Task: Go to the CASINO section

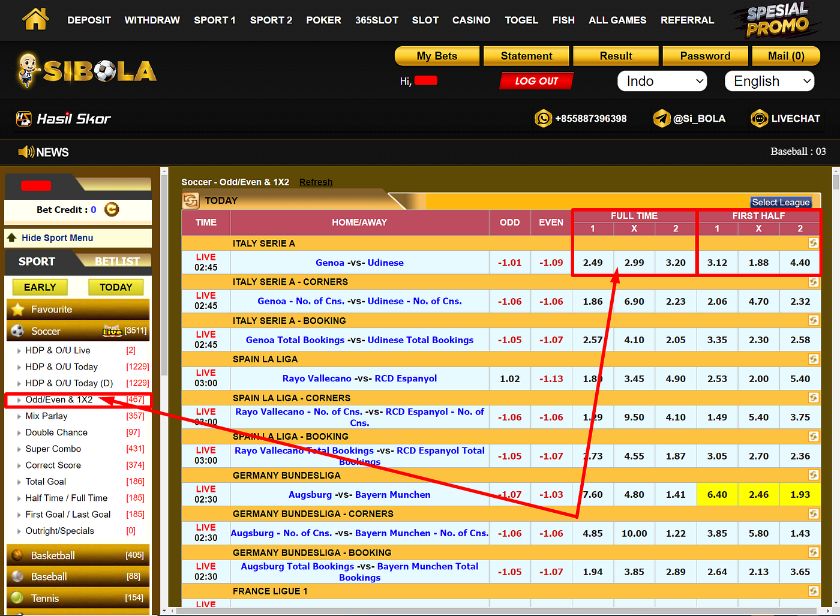Action: [x=472, y=20]
